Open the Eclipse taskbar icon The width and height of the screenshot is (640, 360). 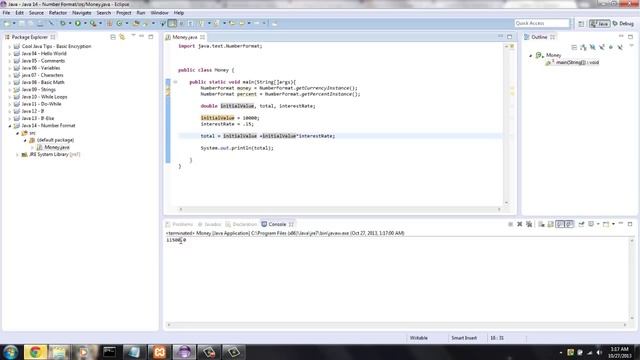(x=184, y=352)
